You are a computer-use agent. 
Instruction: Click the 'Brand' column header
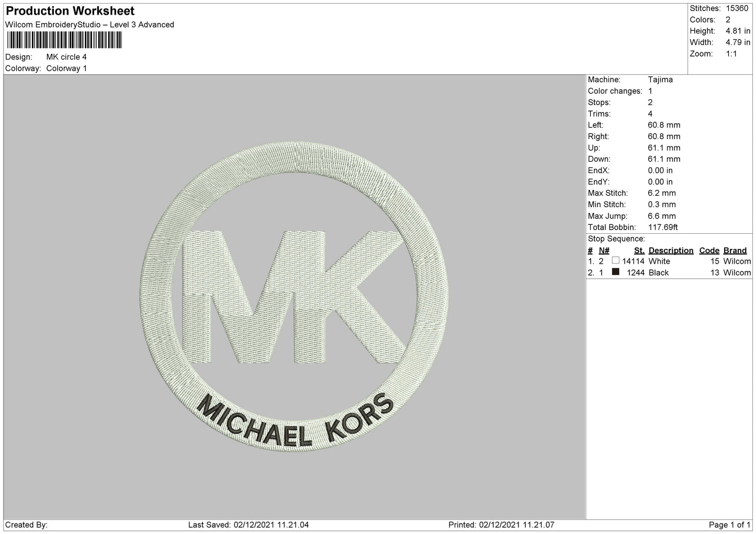[x=735, y=251]
